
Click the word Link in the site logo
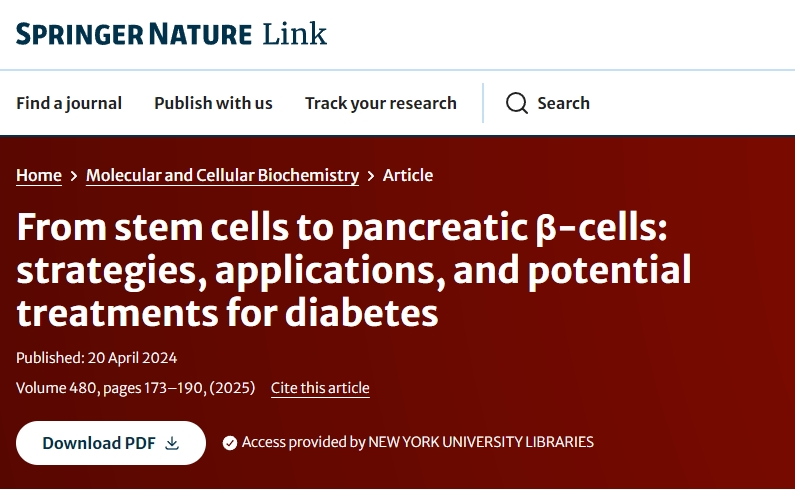(295, 34)
